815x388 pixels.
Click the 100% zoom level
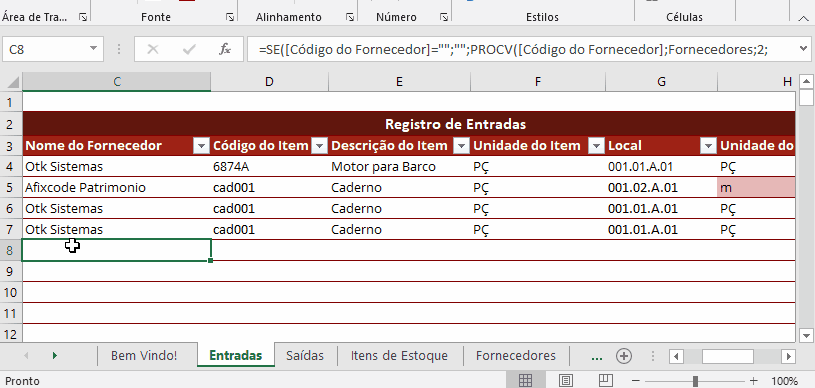pyautogui.click(x=784, y=381)
